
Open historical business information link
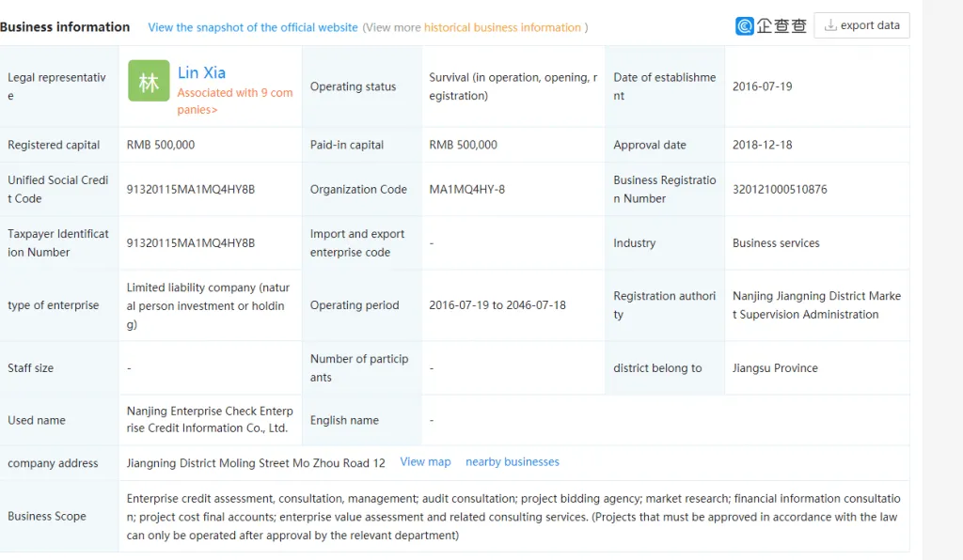[x=502, y=27]
